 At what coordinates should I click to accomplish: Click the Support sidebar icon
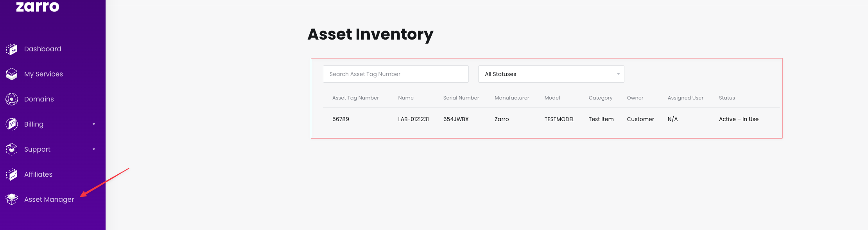click(12, 149)
